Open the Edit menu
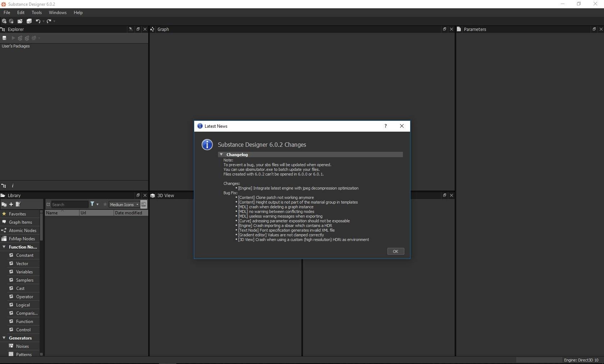Screen dimensions: 604x364 [21, 13]
